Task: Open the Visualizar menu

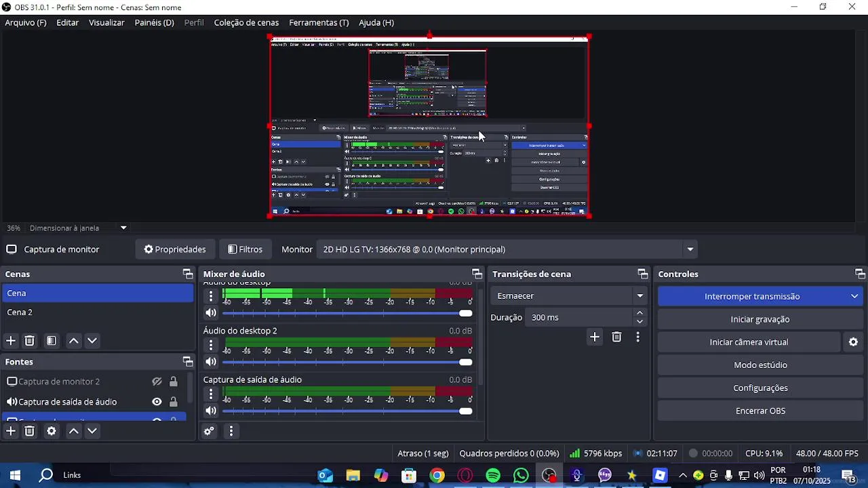Action: tap(106, 22)
